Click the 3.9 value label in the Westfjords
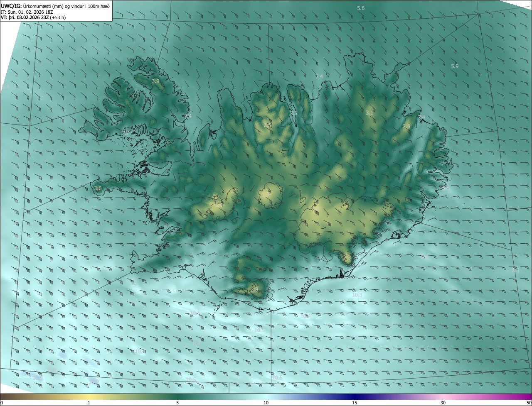This screenshot has width=532, height=406. (x=155, y=81)
